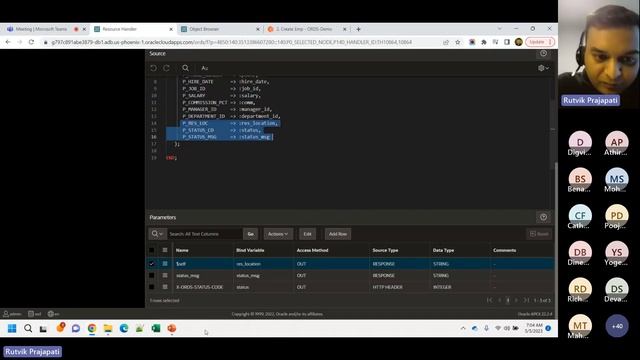This screenshot has height=360, width=640.
Task: Click the help icon in Parameters header
Action: [543, 217]
